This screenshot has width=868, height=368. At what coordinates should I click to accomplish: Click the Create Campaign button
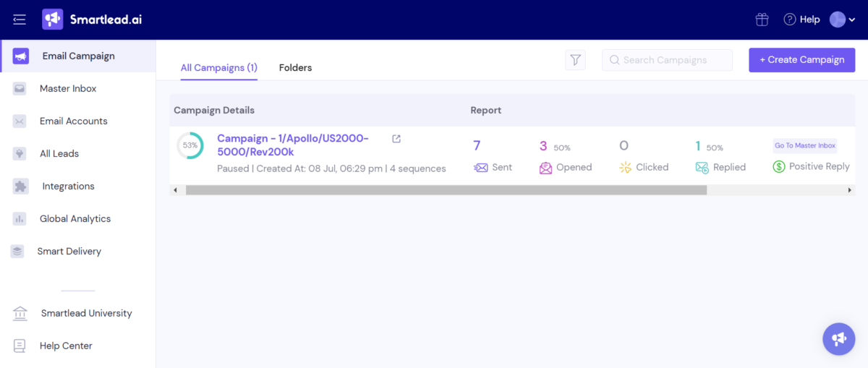(x=801, y=60)
